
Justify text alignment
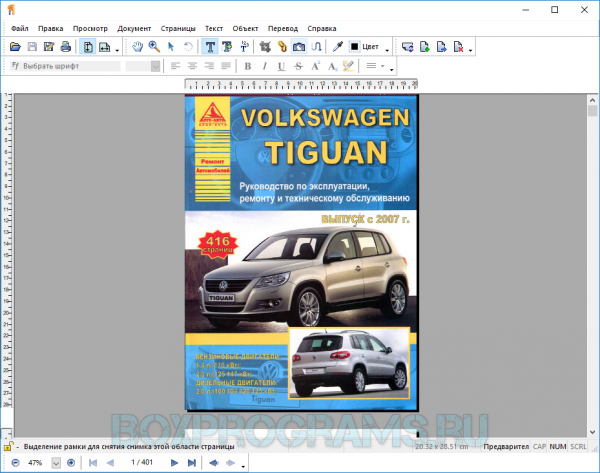click(226, 66)
